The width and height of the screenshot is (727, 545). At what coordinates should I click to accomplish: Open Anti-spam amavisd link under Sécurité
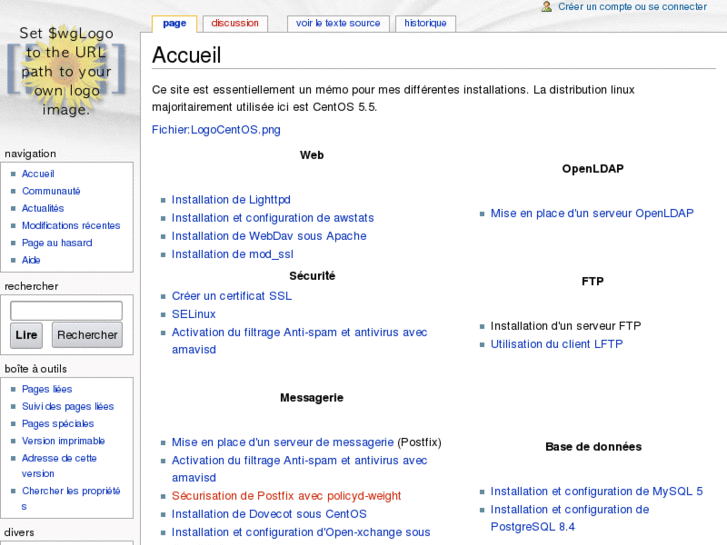coord(300,340)
